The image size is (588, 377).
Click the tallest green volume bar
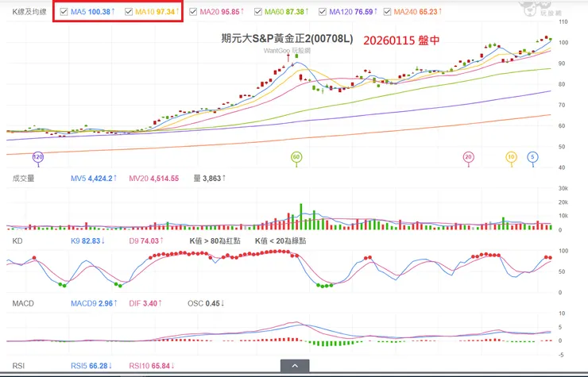click(x=300, y=217)
